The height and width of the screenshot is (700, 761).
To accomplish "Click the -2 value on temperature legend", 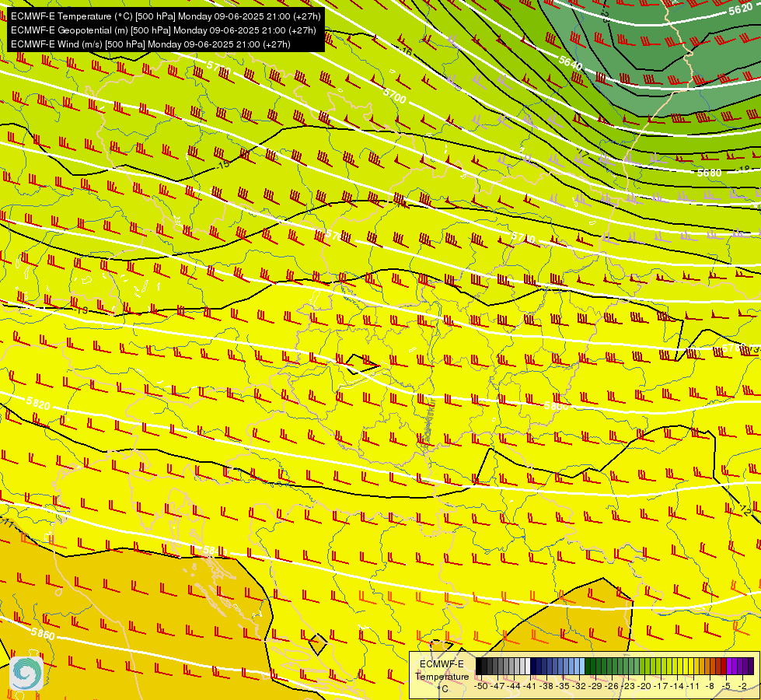I will pos(742,686).
